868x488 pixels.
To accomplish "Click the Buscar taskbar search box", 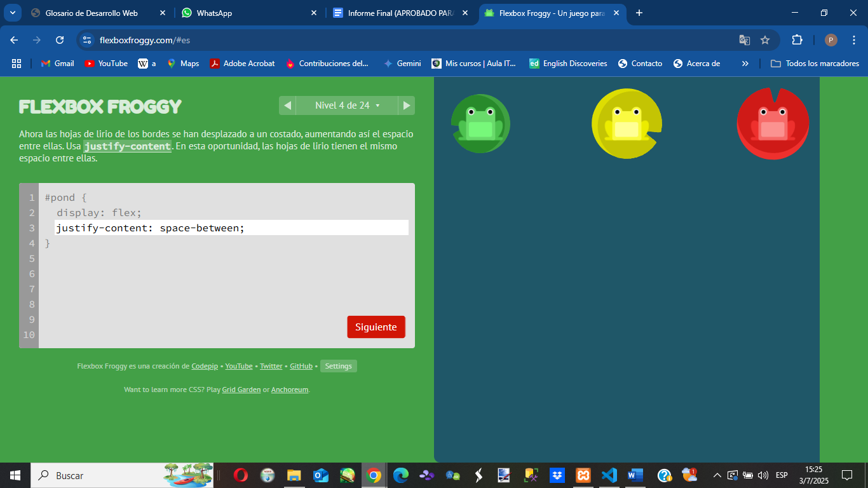I will pos(122,475).
